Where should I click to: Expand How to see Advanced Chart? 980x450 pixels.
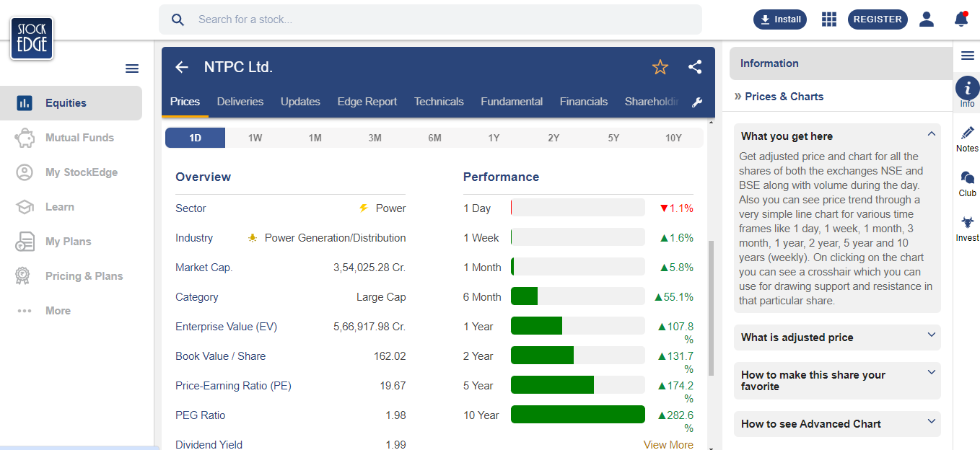coord(837,424)
